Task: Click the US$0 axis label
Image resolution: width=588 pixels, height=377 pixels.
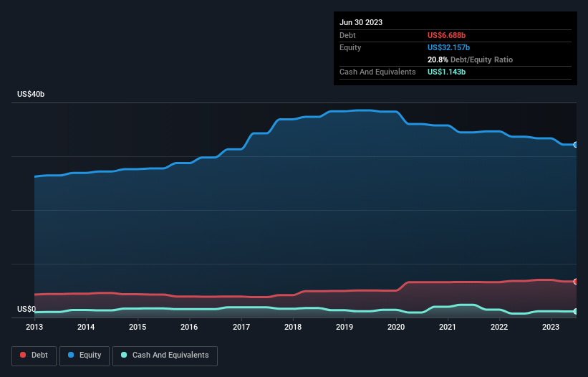Action: pyautogui.click(x=26, y=309)
